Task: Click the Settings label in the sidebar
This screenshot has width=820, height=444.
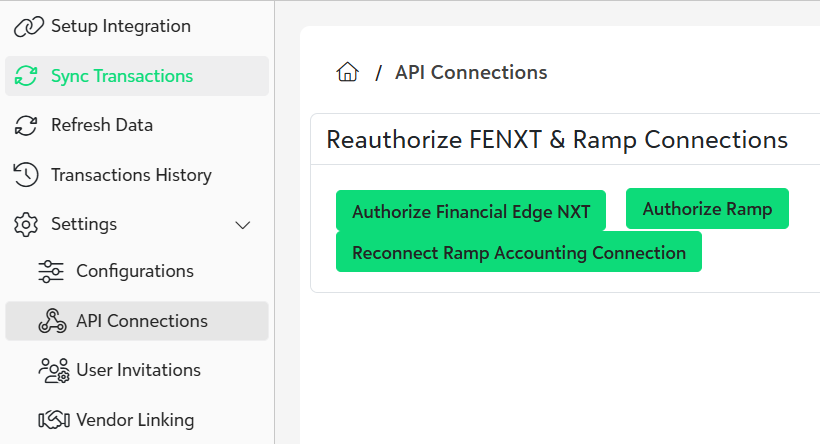Action: tap(84, 224)
